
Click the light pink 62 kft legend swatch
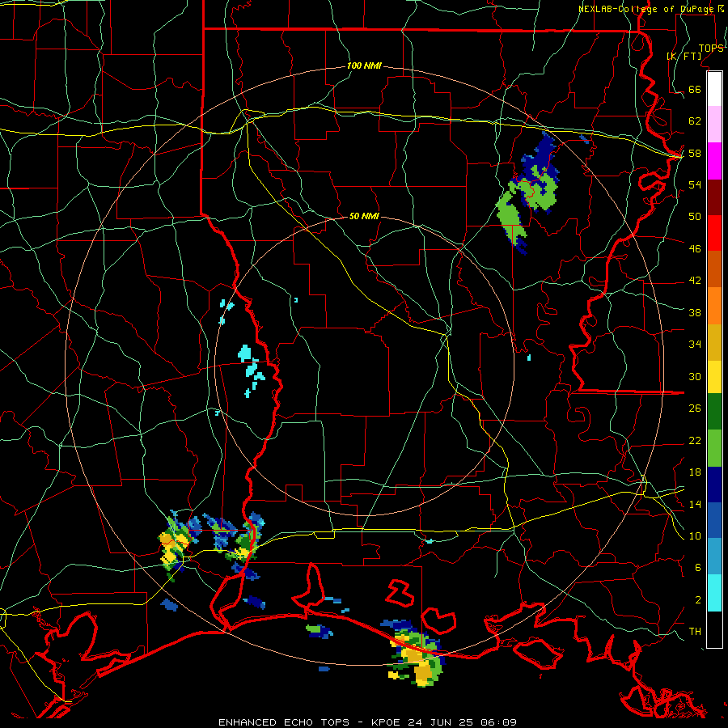click(x=714, y=124)
